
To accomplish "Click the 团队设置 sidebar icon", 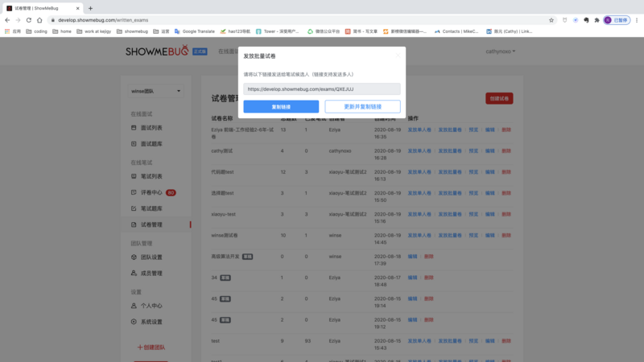I will [134, 257].
